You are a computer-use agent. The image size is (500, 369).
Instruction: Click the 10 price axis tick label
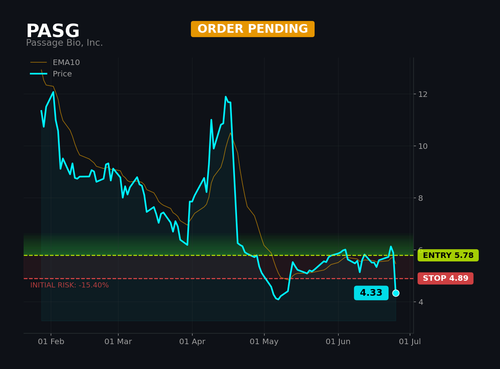coord(423,146)
